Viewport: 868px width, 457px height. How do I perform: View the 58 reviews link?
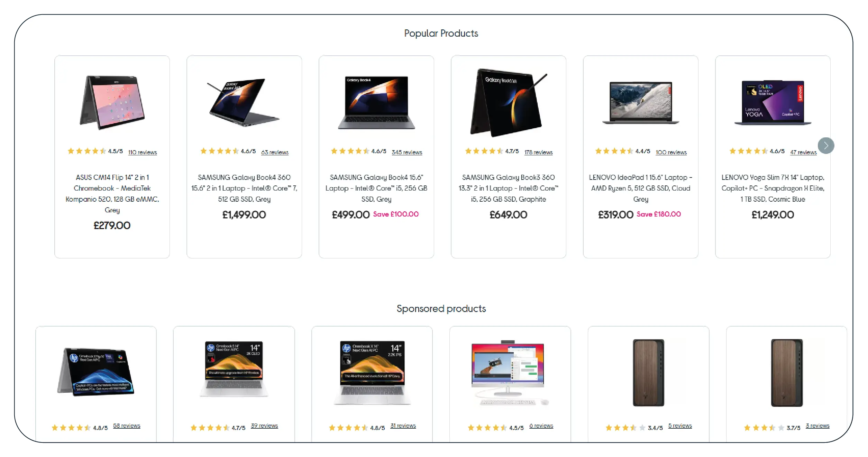click(127, 426)
